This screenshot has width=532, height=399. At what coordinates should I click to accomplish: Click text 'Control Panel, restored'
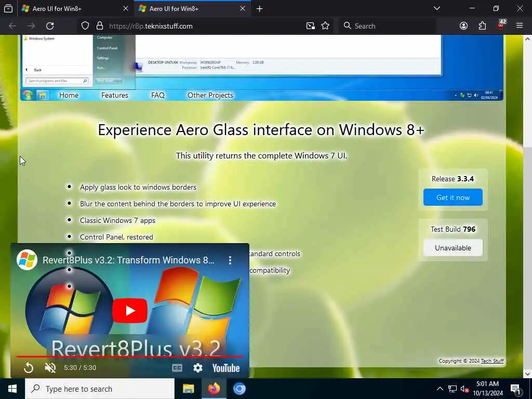click(x=116, y=237)
